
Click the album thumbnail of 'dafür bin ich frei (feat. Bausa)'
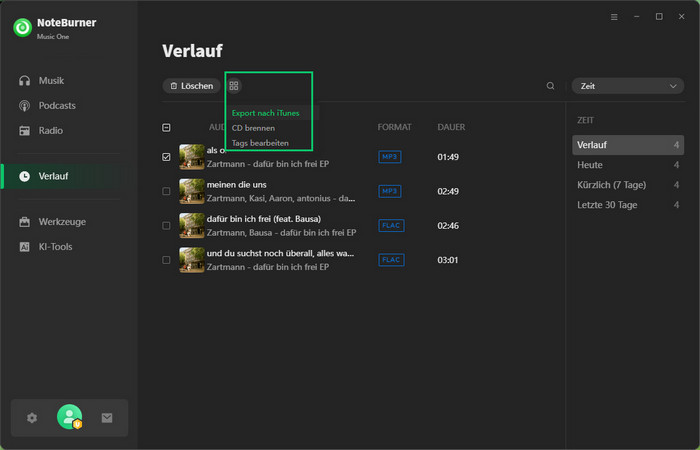click(192, 226)
